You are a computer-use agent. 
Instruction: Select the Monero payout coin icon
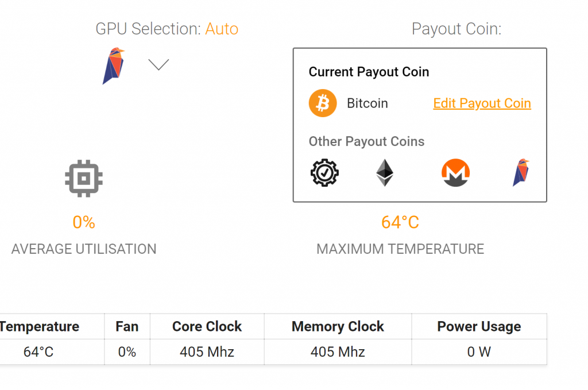point(456,173)
